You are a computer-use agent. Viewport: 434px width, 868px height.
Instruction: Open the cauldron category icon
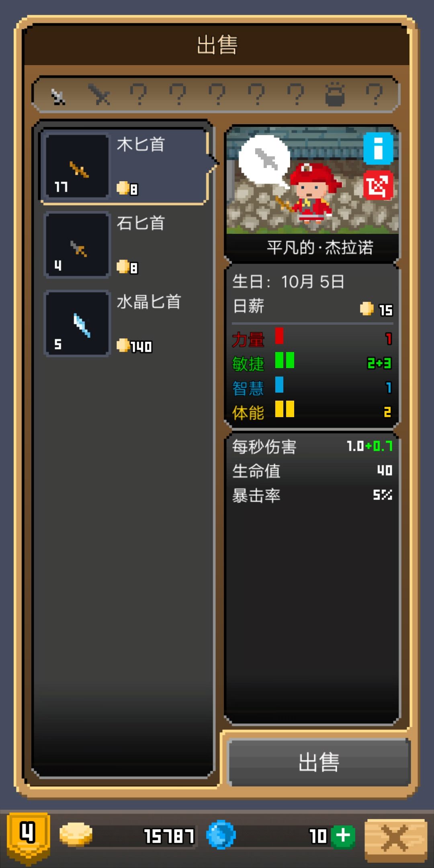[x=335, y=94]
